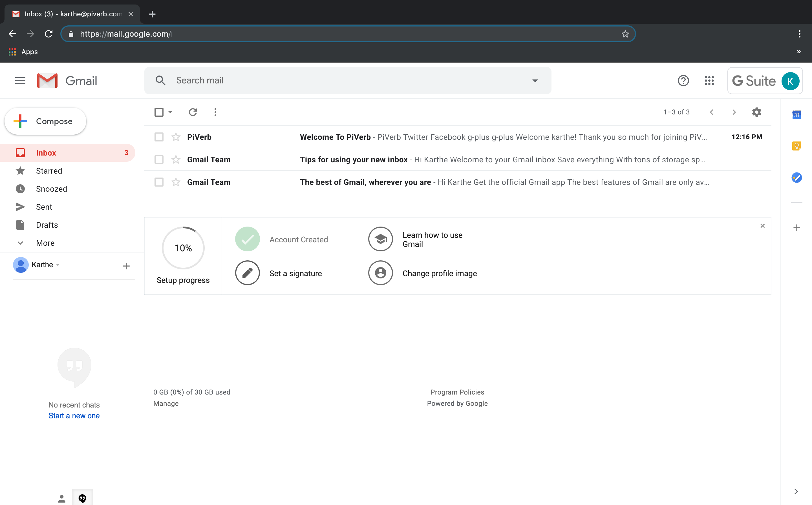Image resolution: width=812 pixels, height=505 pixels.
Task: Show search options dropdown arrow
Action: coord(535,81)
